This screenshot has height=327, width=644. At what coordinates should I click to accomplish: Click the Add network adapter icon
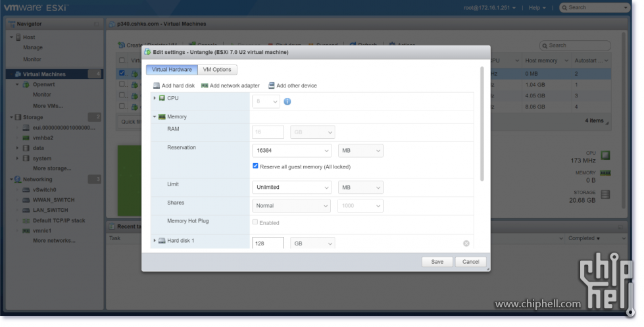[x=204, y=86]
